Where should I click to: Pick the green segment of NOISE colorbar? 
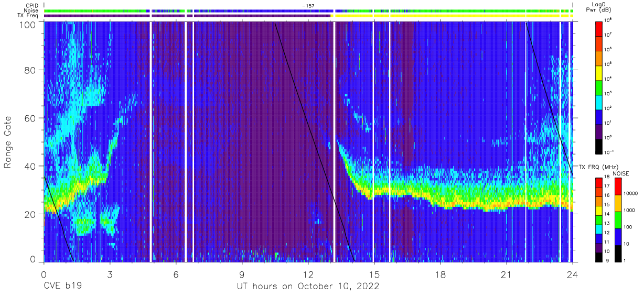tap(617, 220)
